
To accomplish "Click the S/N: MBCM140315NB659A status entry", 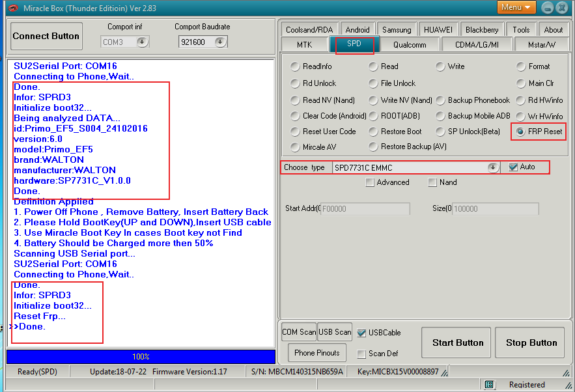I will [297, 372].
